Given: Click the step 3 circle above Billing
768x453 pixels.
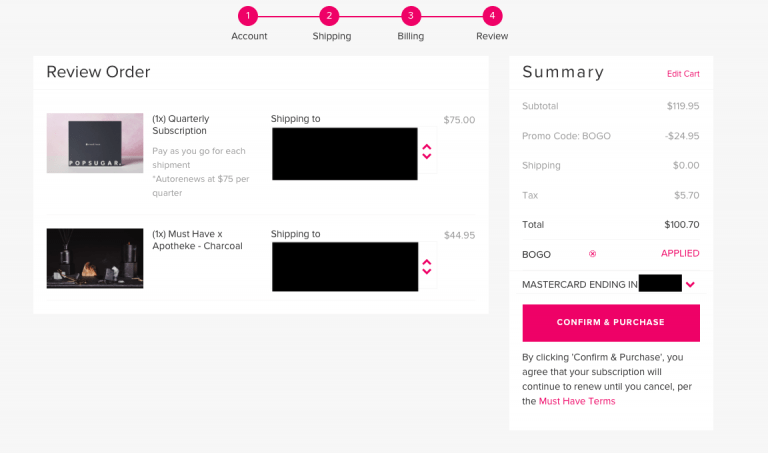Looking at the screenshot, I should click(410, 16).
